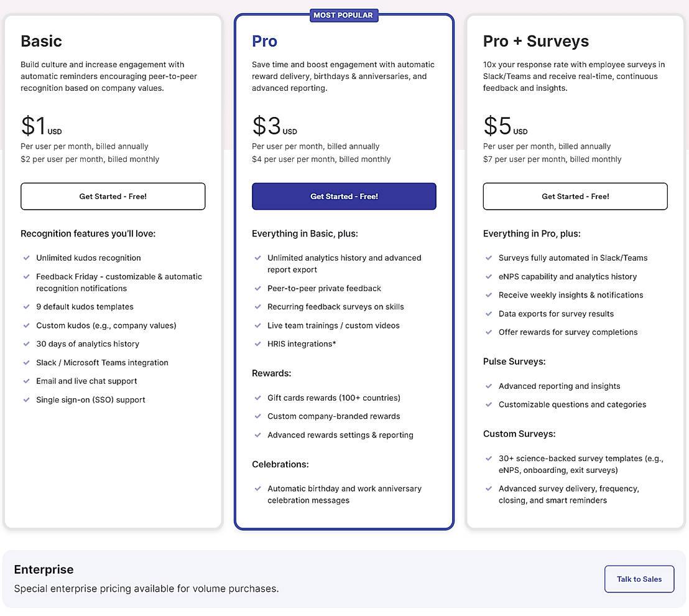Click checkmark beside Surveys fully automated
Viewport: 689px width, 616px height.
489,258
